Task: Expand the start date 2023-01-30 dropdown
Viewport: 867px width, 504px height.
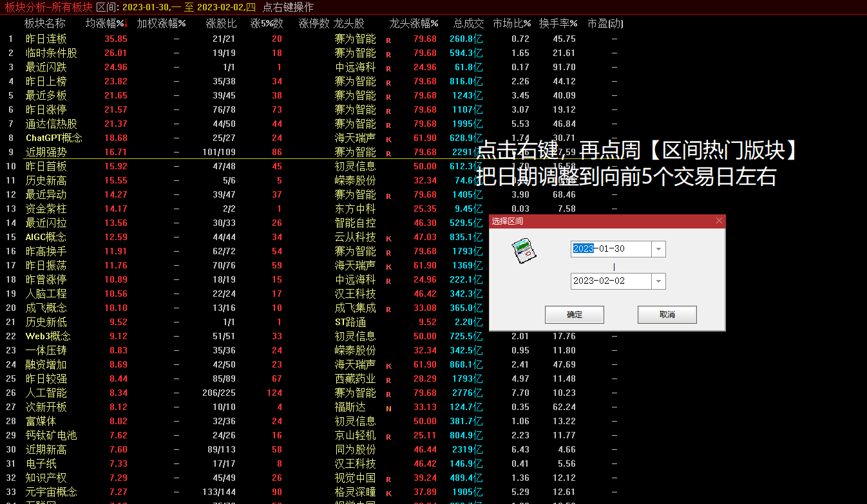Action: click(658, 249)
